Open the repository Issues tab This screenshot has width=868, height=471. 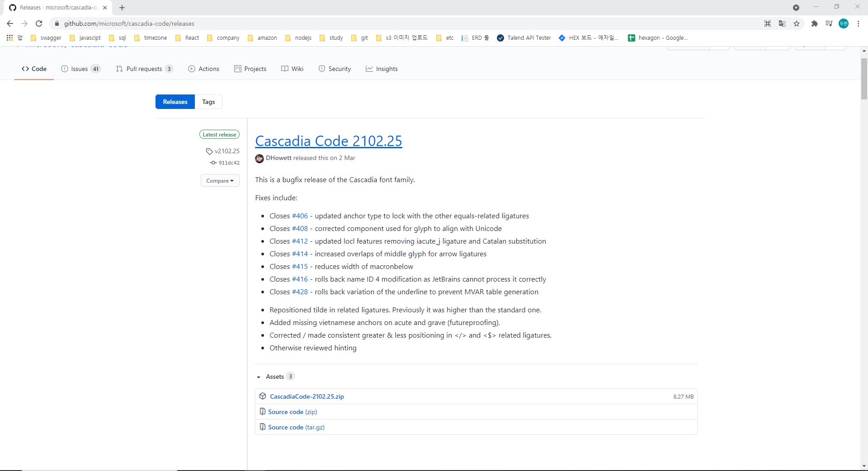(80, 69)
